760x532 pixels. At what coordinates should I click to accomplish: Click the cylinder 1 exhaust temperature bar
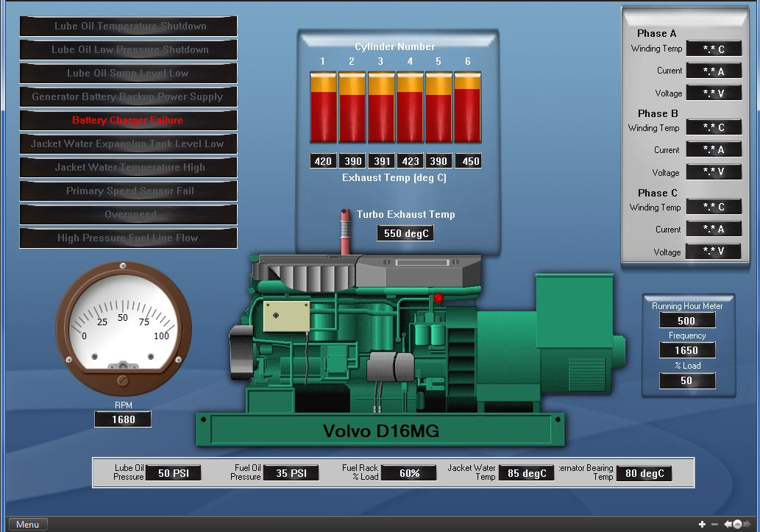(323, 107)
